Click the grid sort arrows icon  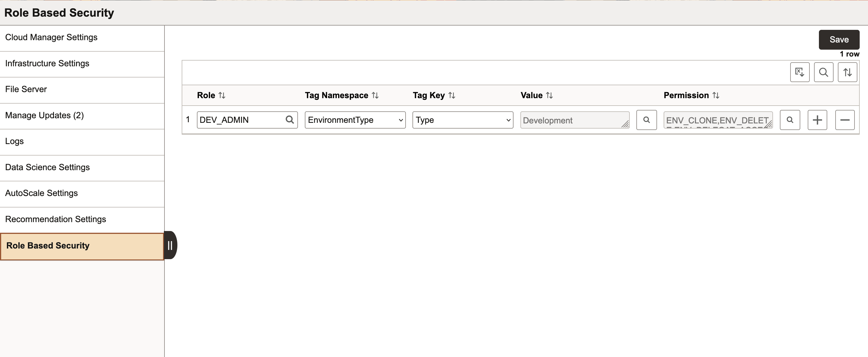(x=847, y=72)
